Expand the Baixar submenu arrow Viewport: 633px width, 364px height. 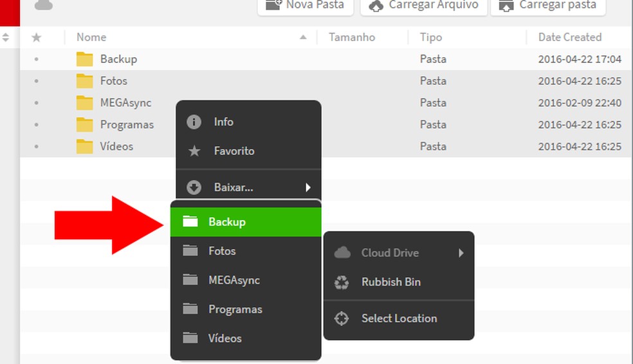(x=308, y=187)
